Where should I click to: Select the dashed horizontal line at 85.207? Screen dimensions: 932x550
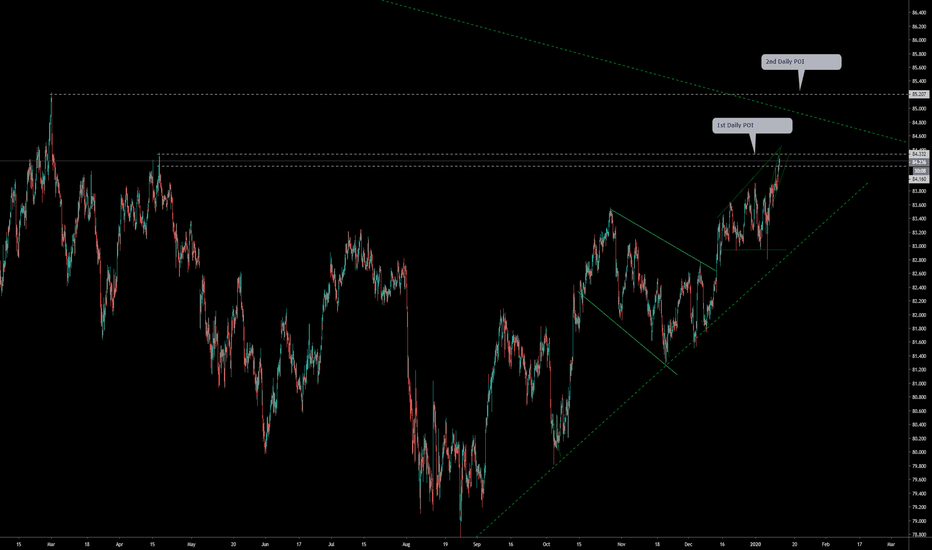400,94
